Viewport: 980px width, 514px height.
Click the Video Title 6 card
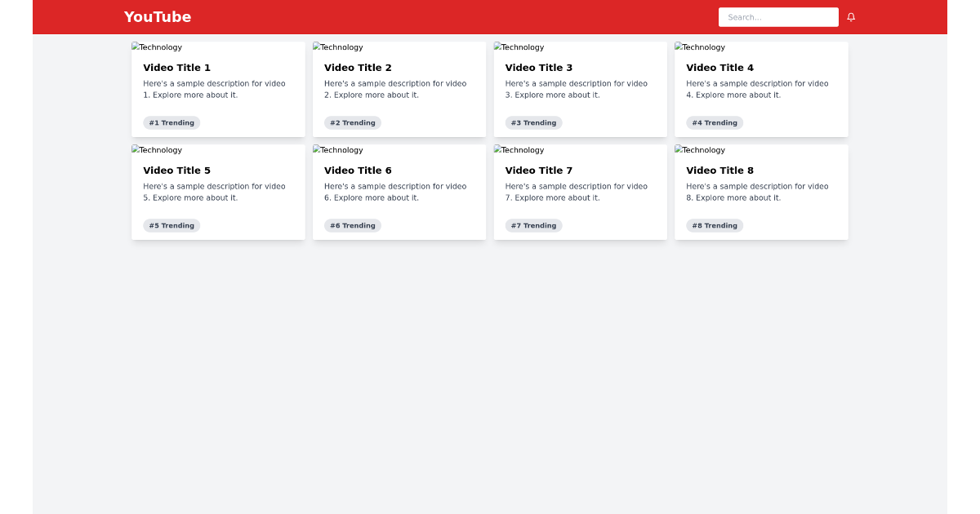coord(399,192)
